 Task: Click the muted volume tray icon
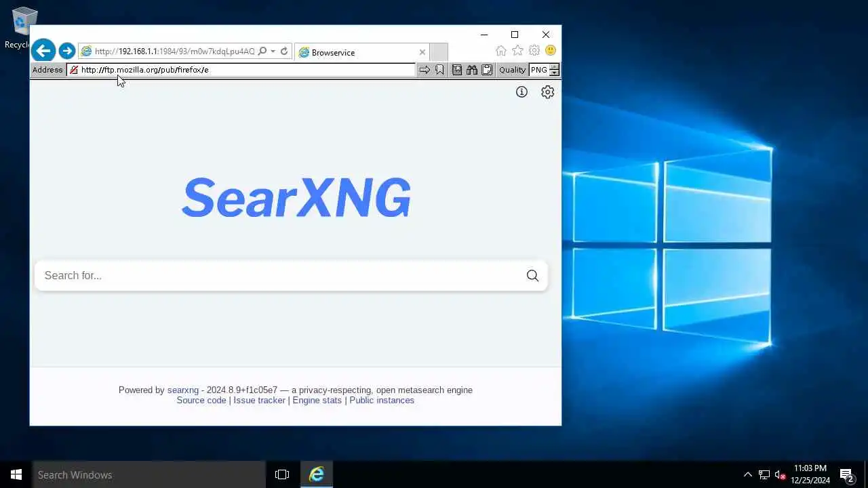[780, 474]
